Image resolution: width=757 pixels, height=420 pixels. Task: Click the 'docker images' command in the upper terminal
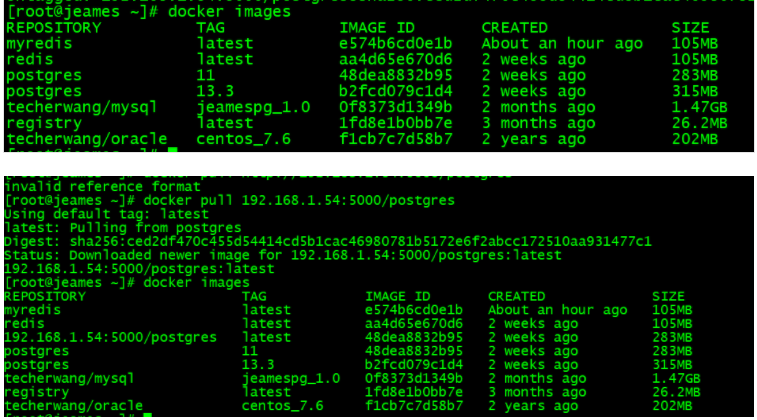[229, 12]
